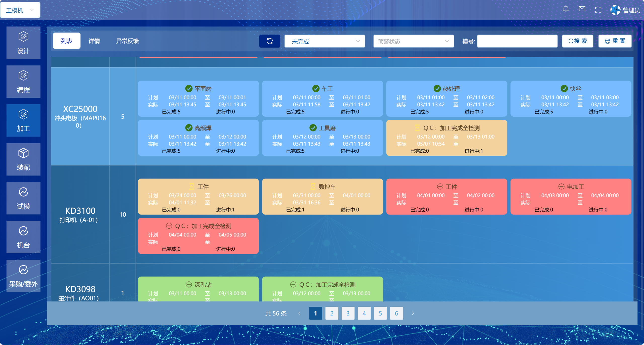
Task: Click the 重置 button
Action: [615, 41]
